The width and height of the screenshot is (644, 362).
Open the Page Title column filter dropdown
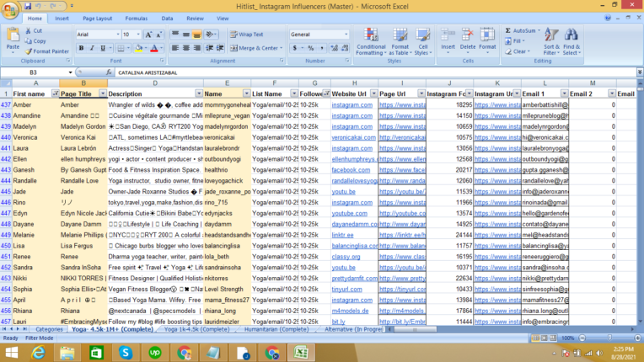103,93
